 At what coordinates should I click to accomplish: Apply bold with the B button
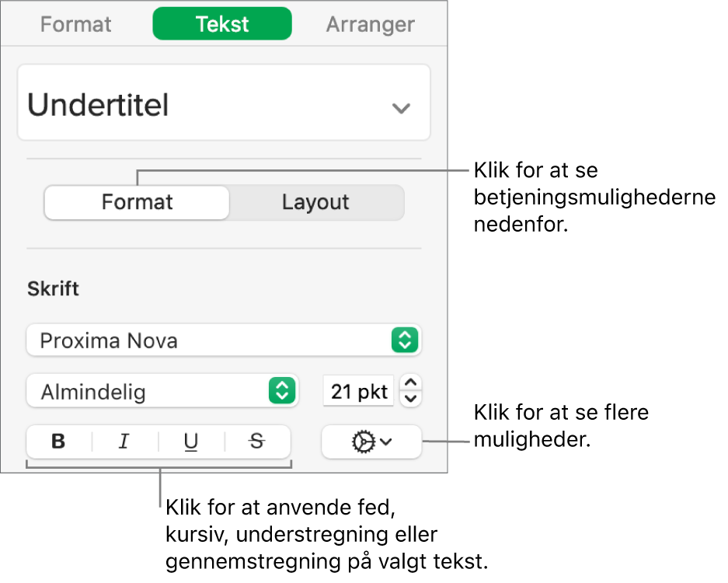coord(58,442)
